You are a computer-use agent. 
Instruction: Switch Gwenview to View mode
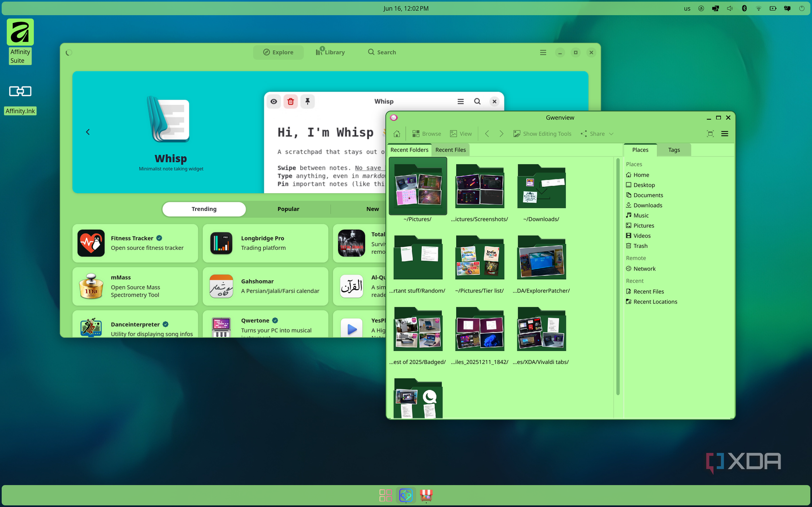click(461, 134)
